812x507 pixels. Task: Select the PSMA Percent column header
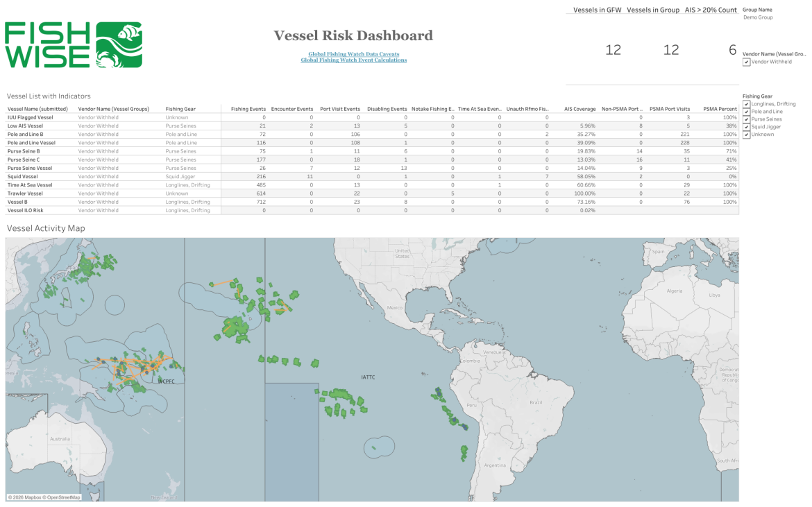(x=720, y=109)
